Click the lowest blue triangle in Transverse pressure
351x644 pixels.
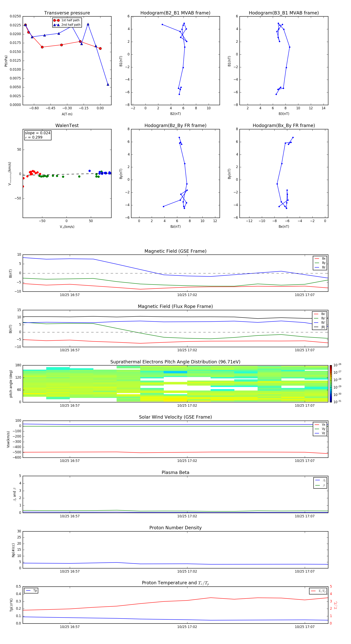click(x=108, y=85)
